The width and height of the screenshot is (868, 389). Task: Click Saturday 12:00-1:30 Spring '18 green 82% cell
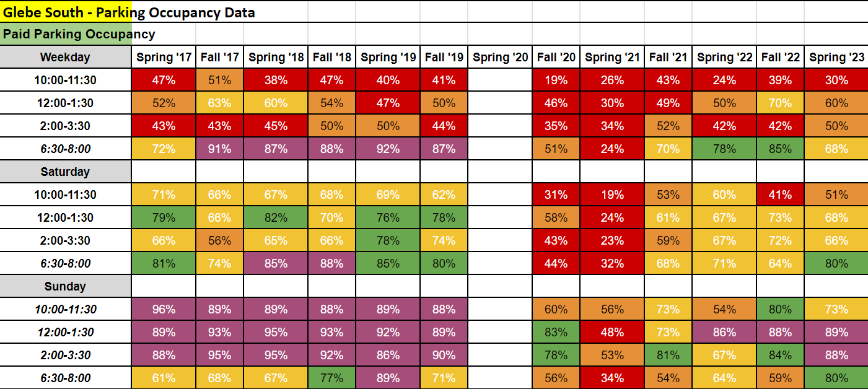tap(276, 217)
